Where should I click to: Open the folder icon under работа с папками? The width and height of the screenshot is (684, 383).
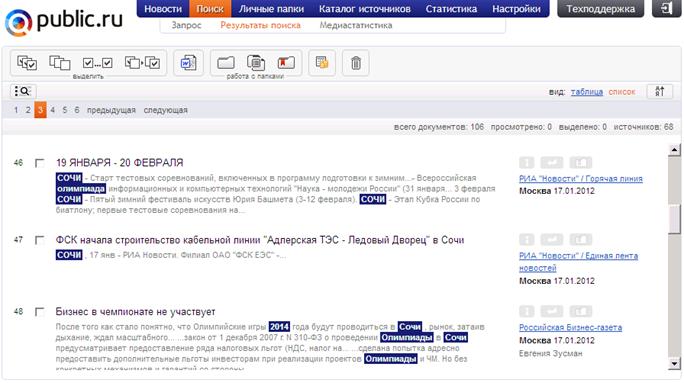(x=226, y=63)
